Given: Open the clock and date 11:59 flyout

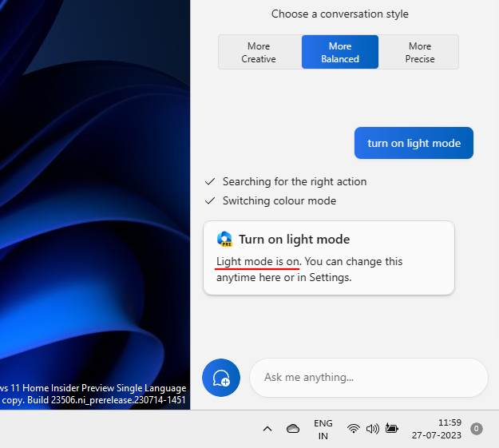Looking at the screenshot, I should (x=436, y=429).
